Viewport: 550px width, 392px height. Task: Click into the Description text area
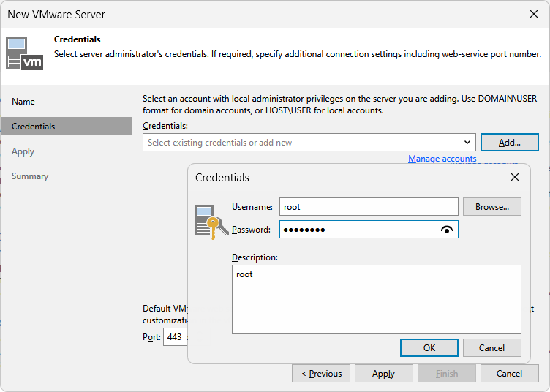(x=377, y=299)
